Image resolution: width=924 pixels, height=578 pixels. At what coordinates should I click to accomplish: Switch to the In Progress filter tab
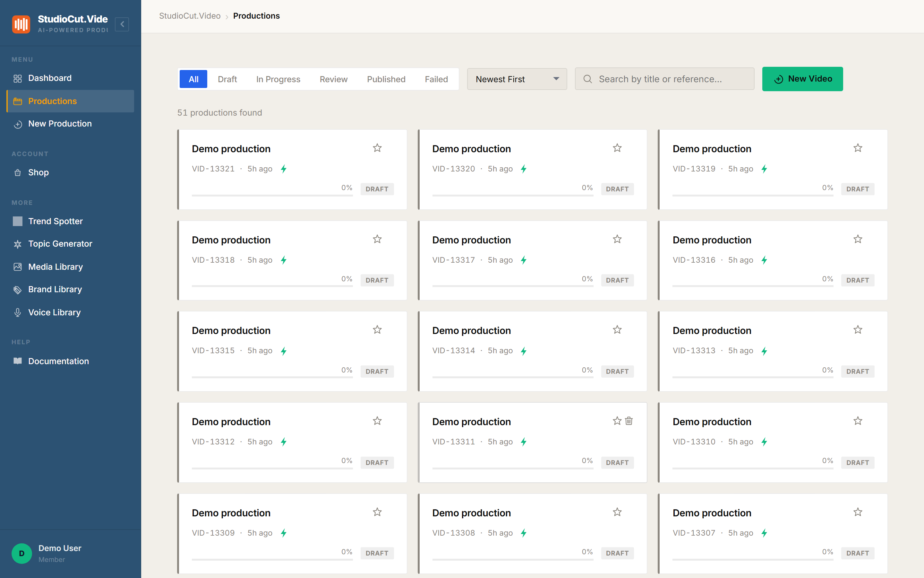[278, 79]
